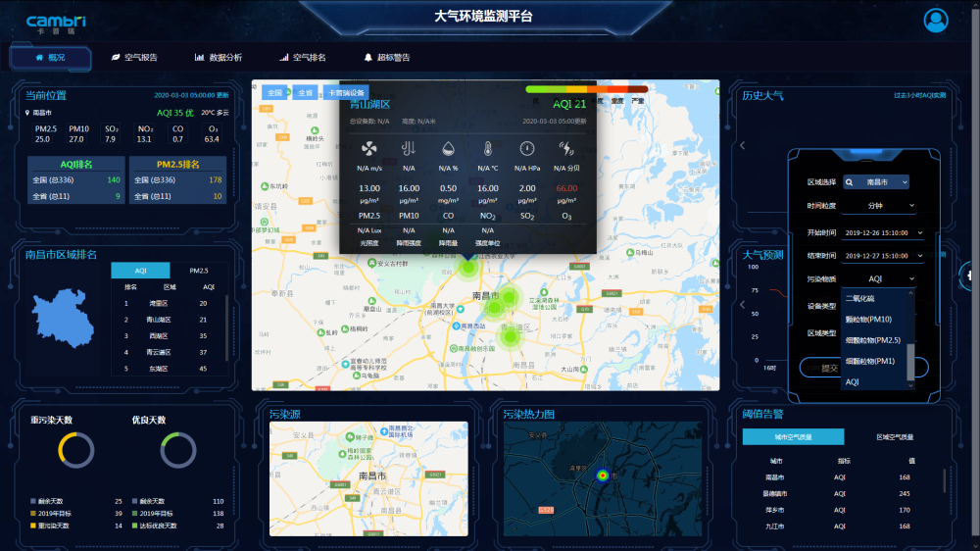This screenshot has height=551, width=980.
Task: Open the 超标警告 tab
Action: tap(387, 58)
